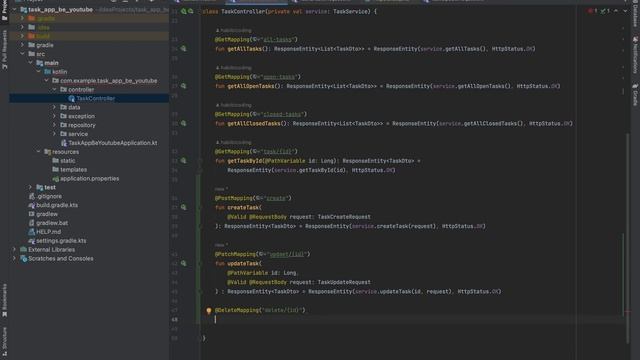
Task: Expand the test folder
Action: click(x=31, y=187)
